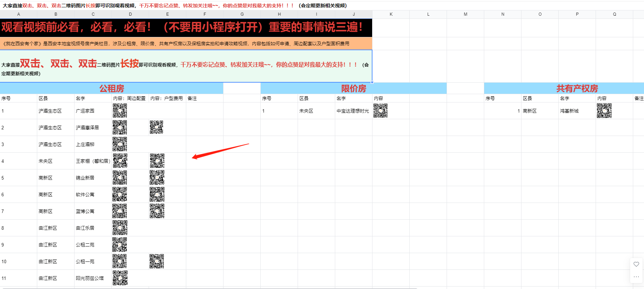The height and width of the screenshot is (289, 644).
Task: Click the horizontal scrollbar at bottom
Action: (x=209, y=288)
